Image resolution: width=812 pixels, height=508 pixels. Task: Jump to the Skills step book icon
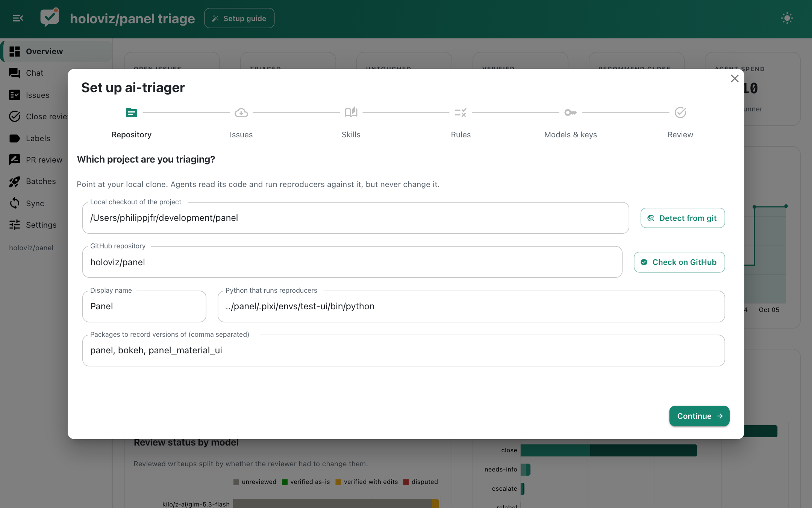point(351,112)
